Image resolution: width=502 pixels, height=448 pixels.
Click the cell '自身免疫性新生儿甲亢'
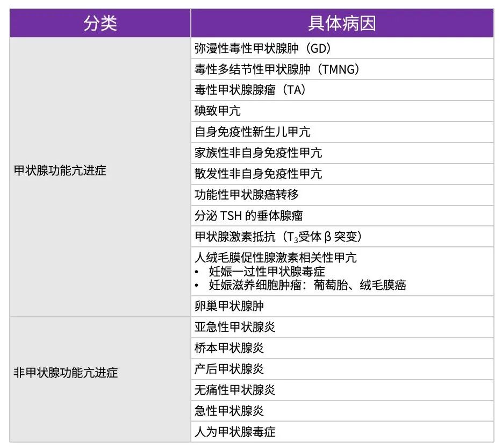click(342, 132)
